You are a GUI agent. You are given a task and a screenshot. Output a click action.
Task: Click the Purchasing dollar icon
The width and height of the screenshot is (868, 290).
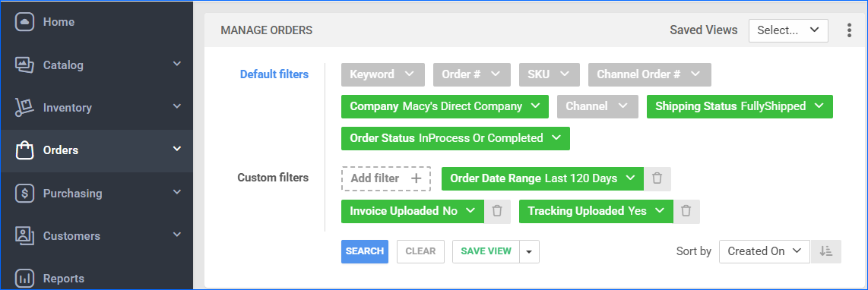click(x=24, y=193)
